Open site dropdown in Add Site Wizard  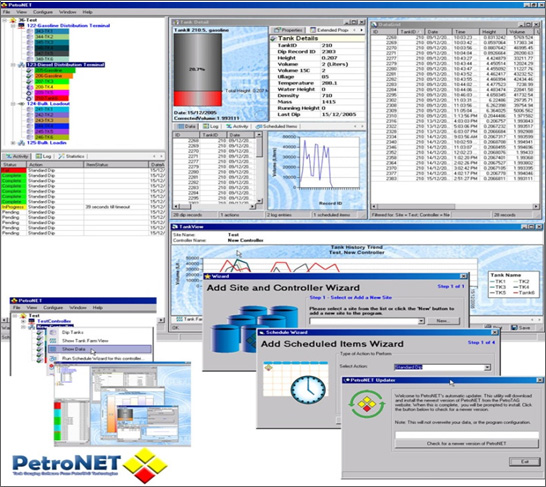click(421, 321)
